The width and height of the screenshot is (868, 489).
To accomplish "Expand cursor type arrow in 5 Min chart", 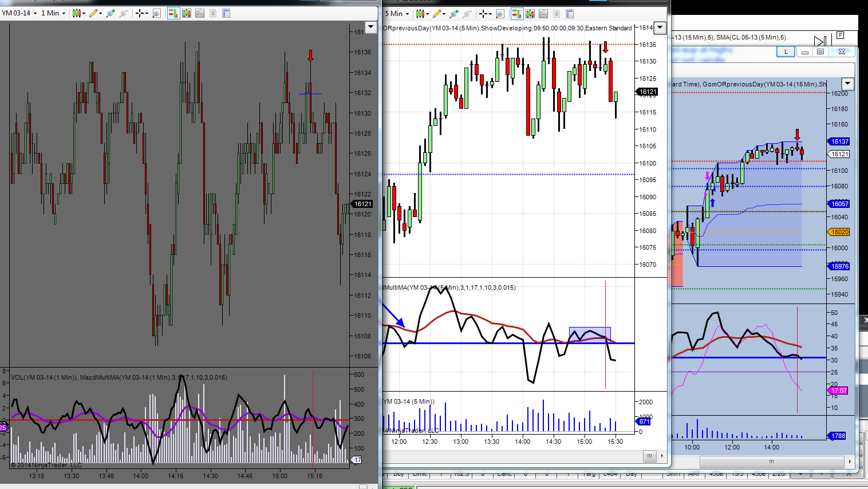I will pyautogui.click(x=491, y=14).
